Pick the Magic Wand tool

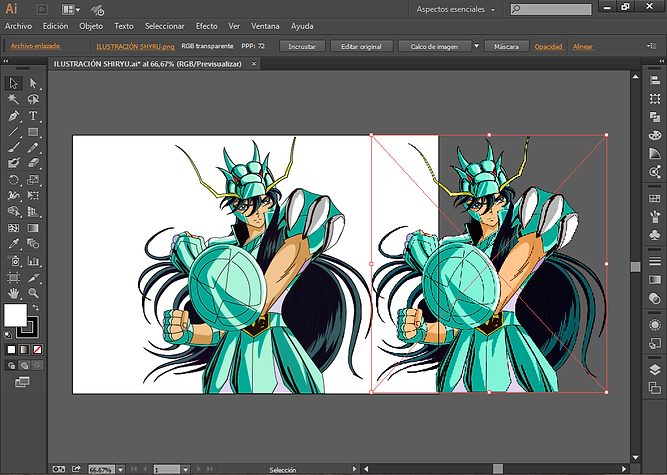click(14, 99)
